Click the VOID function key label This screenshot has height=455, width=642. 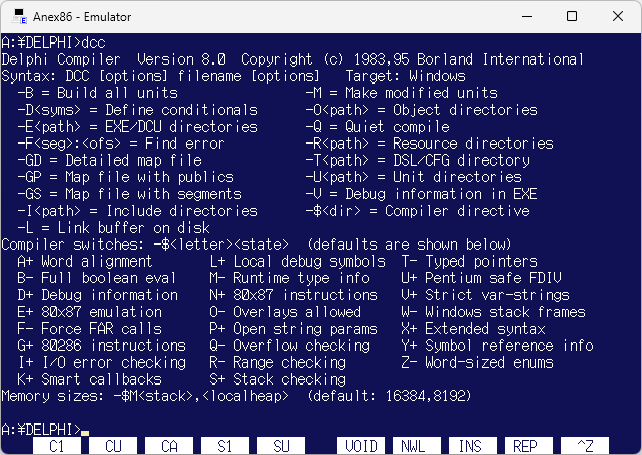tap(361, 446)
